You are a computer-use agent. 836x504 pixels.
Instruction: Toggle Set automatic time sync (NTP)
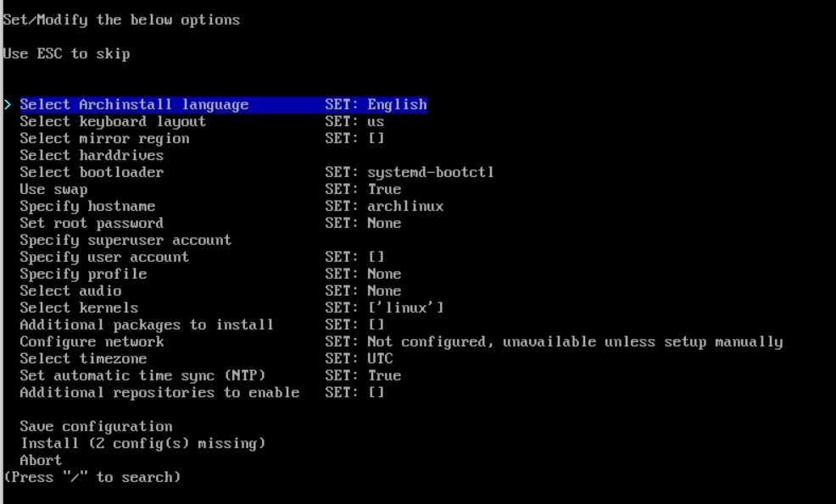tap(142, 376)
